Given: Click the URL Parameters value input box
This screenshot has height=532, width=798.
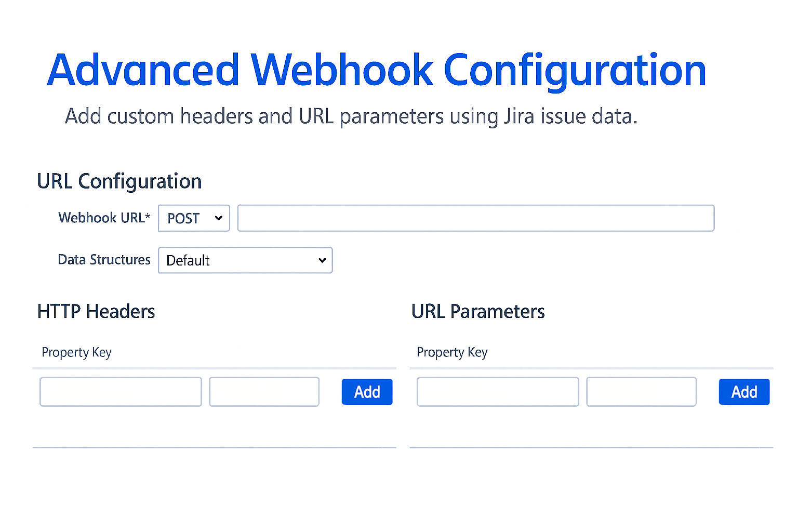Looking at the screenshot, I should [x=641, y=392].
